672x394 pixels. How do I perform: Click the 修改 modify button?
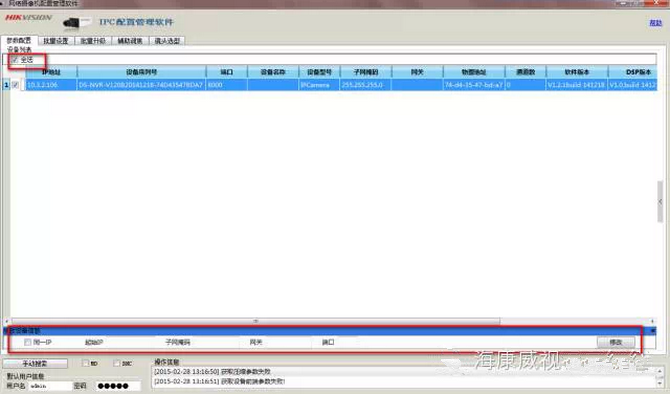pos(616,342)
